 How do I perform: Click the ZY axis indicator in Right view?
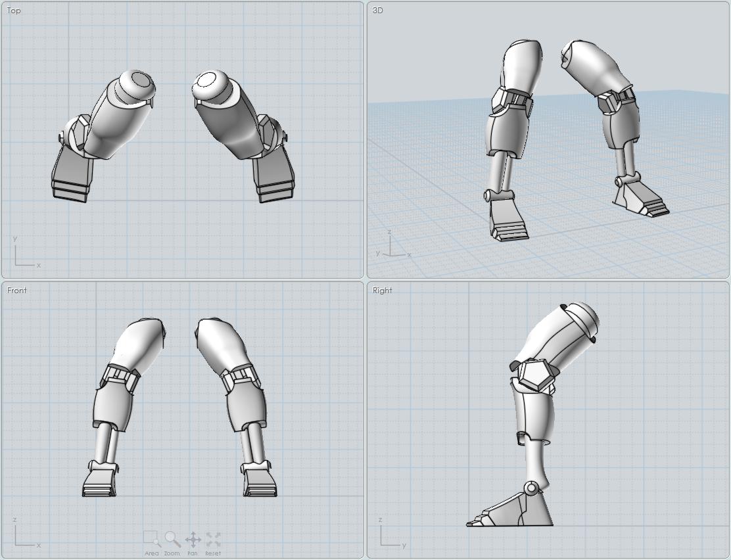click(x=390, y=534)
